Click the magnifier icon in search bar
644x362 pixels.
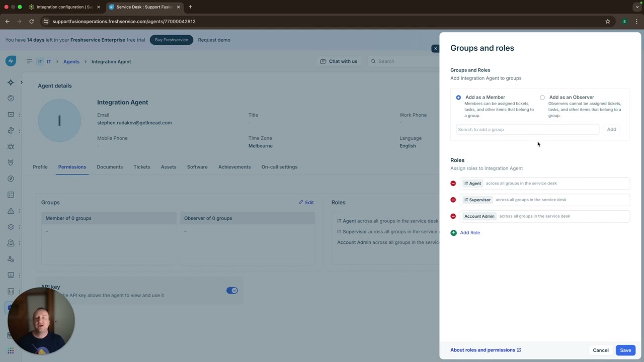373,61
